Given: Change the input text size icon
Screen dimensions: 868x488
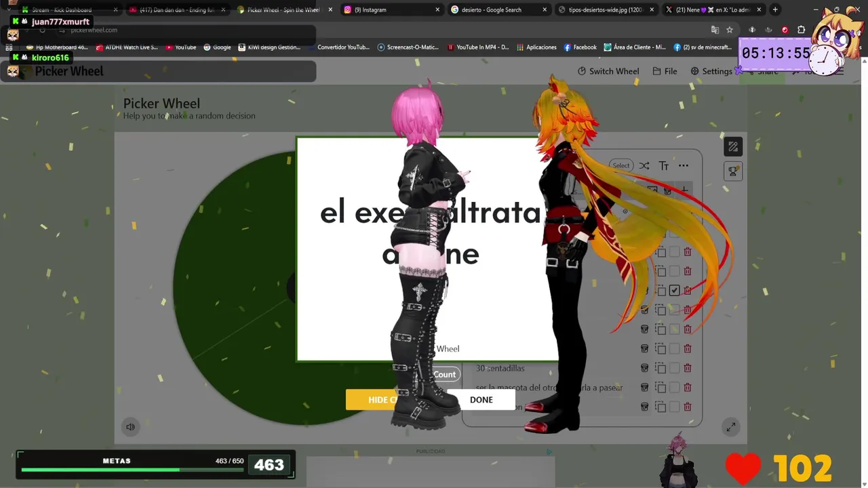Looking at the screenshot, I should coord(664,165).
